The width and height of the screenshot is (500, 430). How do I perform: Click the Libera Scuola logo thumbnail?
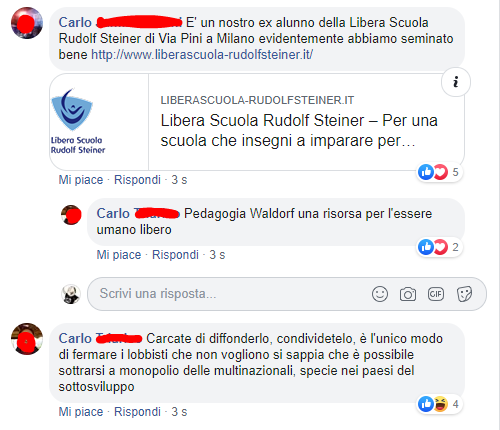(x=99, y=122)
